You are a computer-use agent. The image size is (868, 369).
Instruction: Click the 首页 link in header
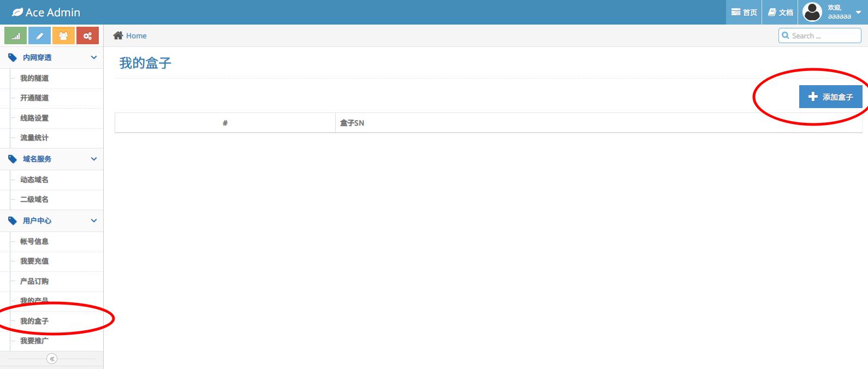pos(744,12)
